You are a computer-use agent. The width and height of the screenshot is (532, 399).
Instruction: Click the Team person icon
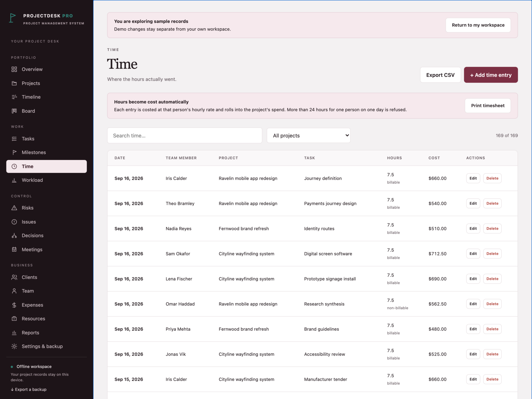coord(14,291)
